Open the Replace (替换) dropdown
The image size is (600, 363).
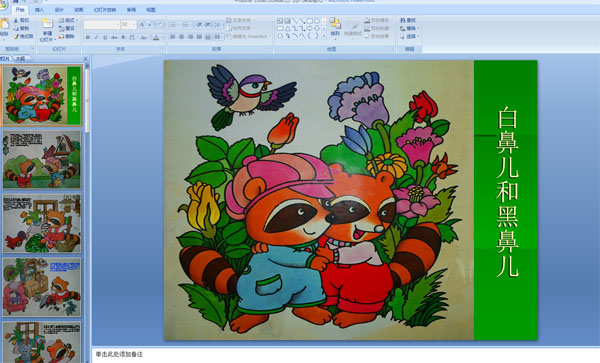click(409, 28)
